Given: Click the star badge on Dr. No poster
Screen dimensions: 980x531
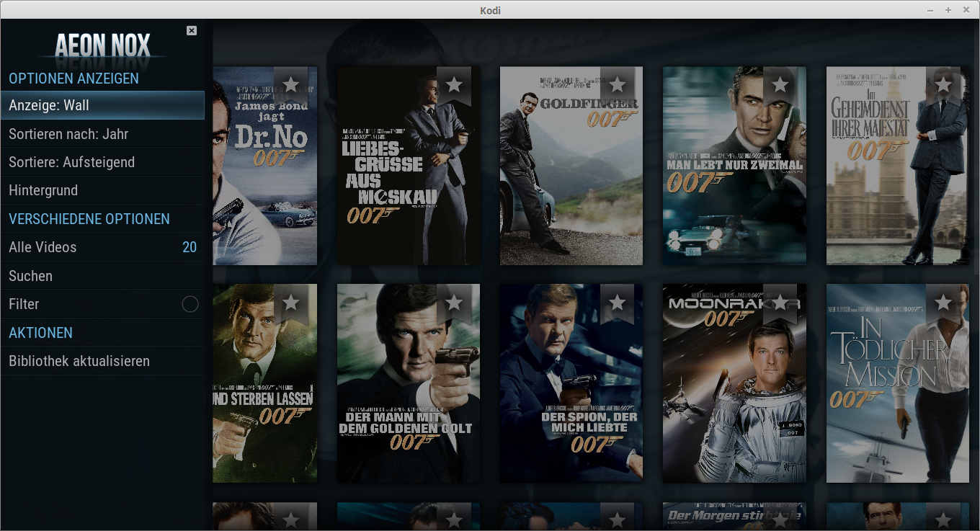Looking at the screenshot, I should (x=291, y=85).
